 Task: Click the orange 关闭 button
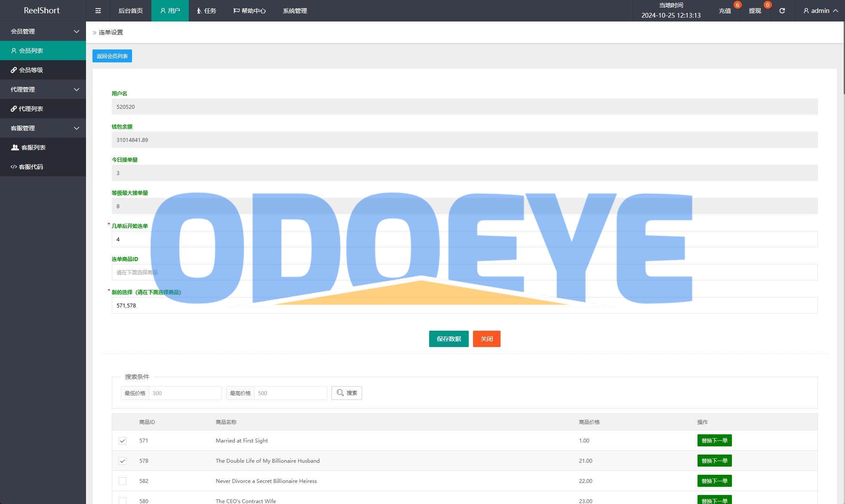pyautogui.click(x=486, y=339)
